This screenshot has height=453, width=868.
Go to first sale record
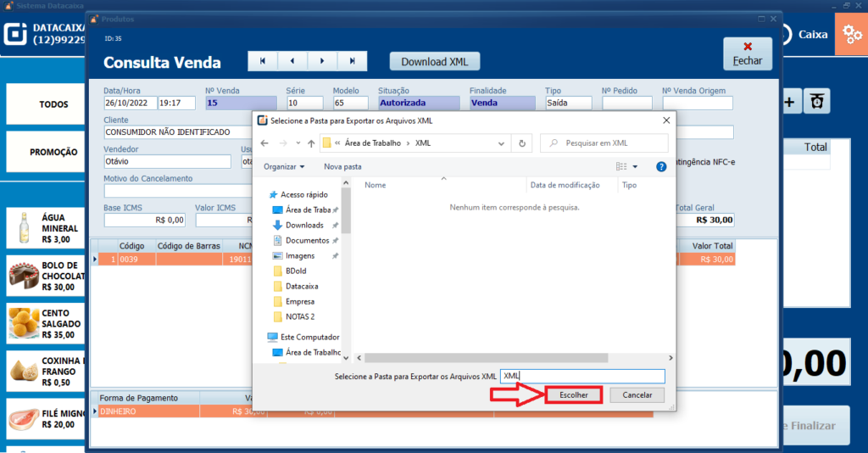pos(263,61)
